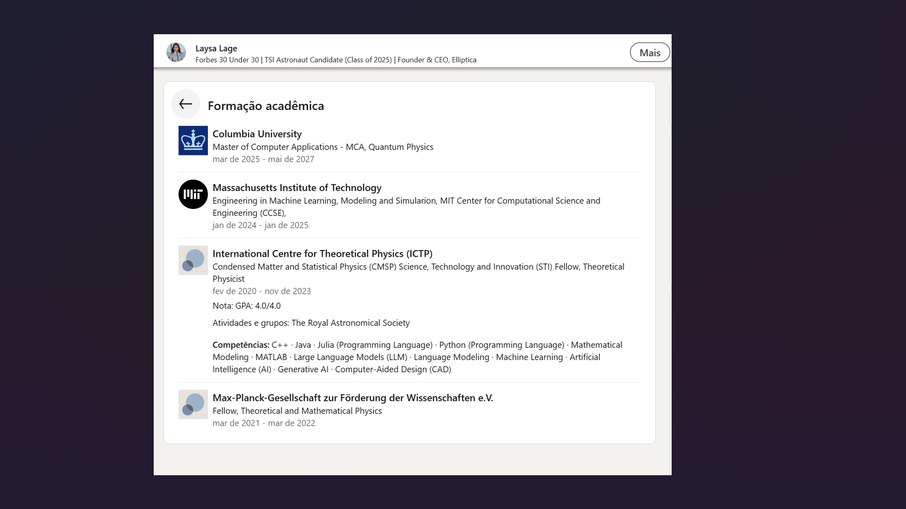Open International Centre for Theoretical Physics title
Viewport: 906px width, 509px height.
point(322,254)
